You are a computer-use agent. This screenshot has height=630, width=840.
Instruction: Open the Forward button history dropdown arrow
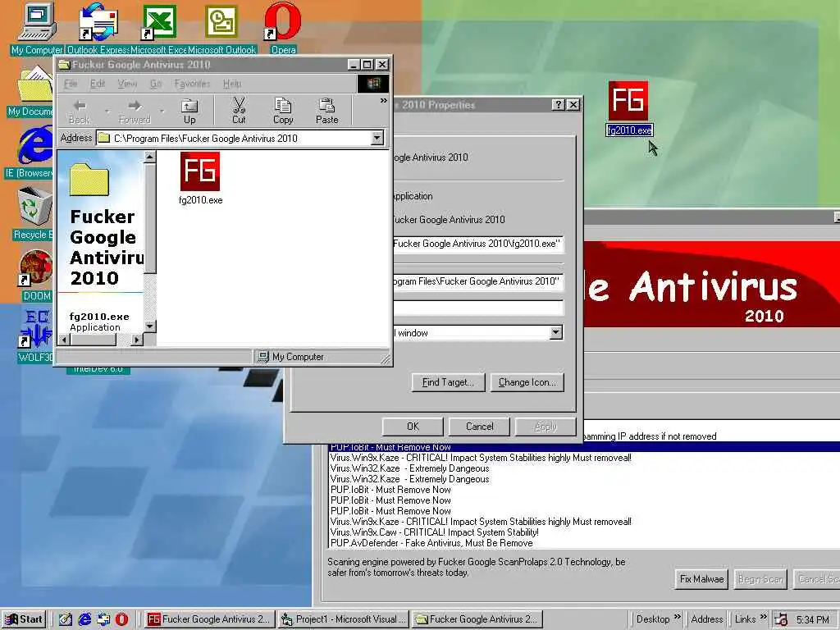point(162,112)
